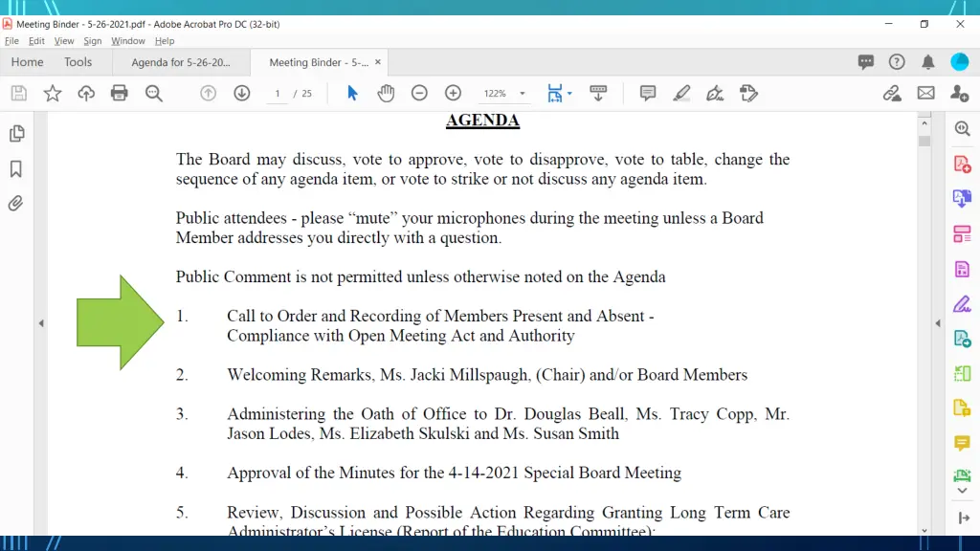
Task: Click the Save file icon
Action: point(19,93)
